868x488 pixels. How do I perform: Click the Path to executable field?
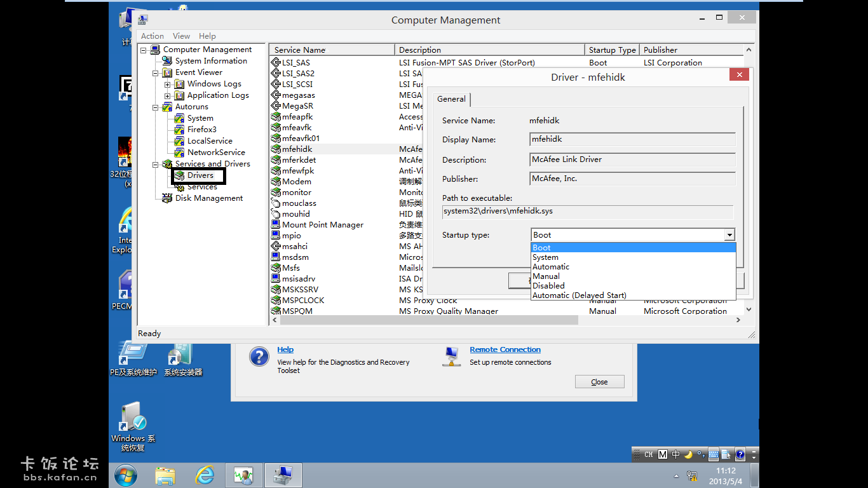point(588,212)
